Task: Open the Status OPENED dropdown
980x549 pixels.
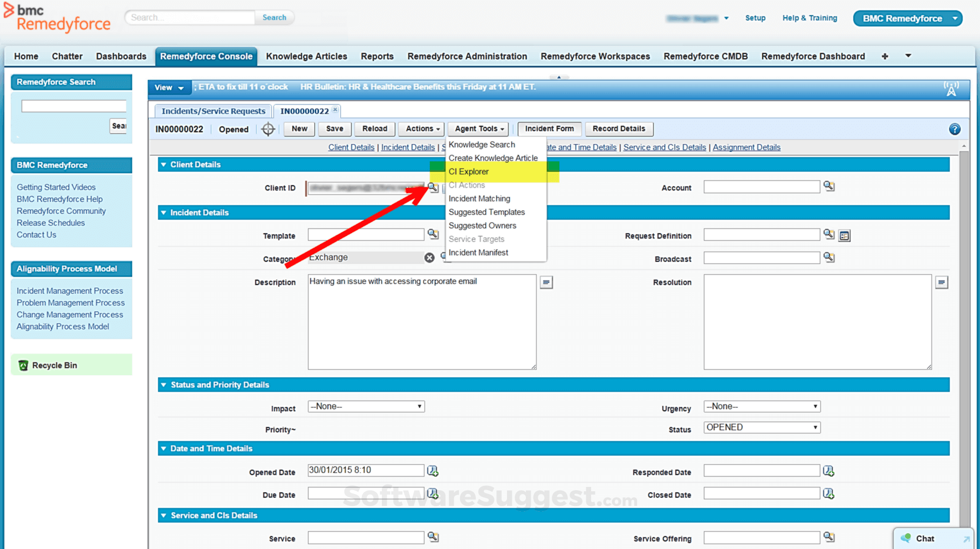Action: pyautogui.click(x=762, y=428)
